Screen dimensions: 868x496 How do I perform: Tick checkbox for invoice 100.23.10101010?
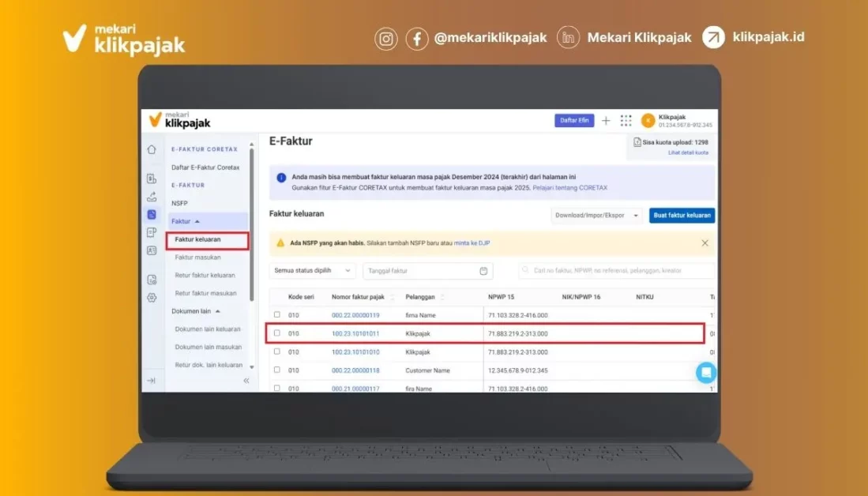click(276, 351)
